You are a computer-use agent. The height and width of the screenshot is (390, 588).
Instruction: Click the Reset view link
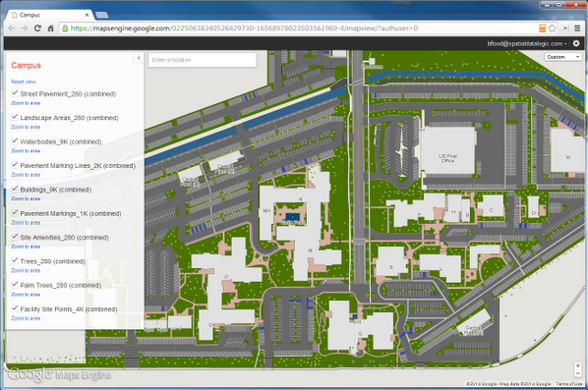coord(24,82)
